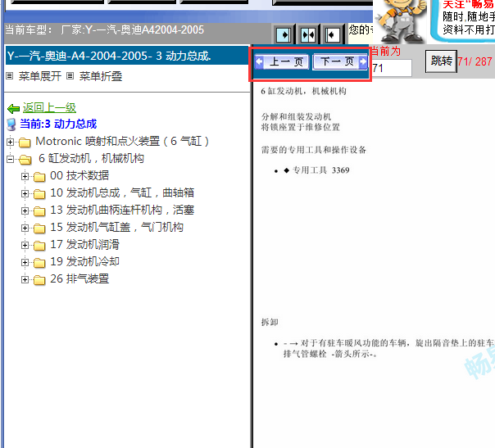Click folder icon next to 10 发动机总成
Image resolution: width=495 pixels, height=448 pixels.
point(39,194)
